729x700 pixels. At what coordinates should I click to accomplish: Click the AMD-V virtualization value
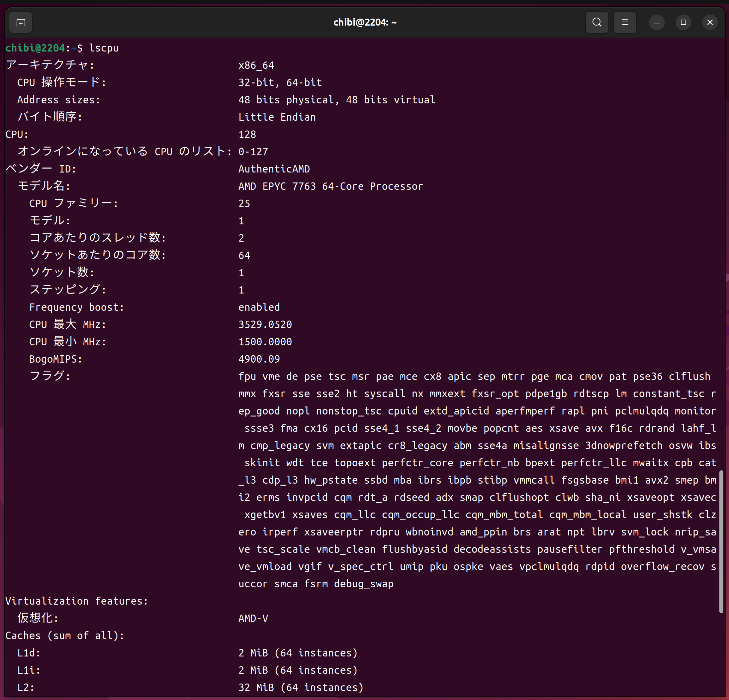tap(253, 618)
